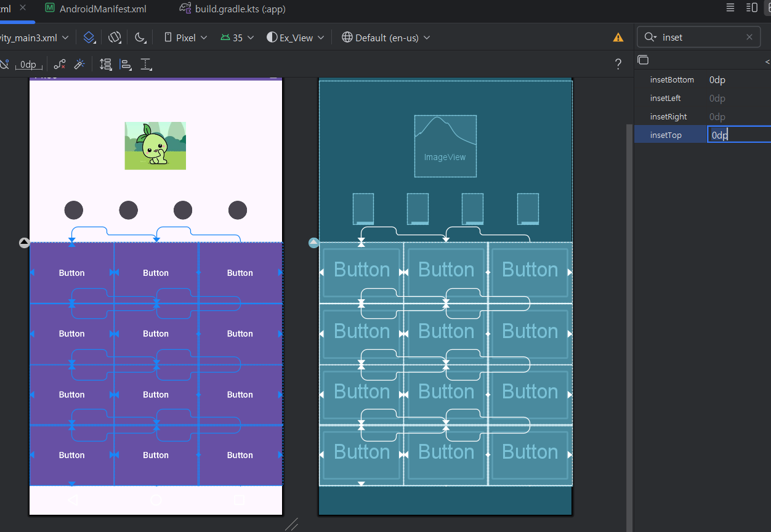Click the diagonal resize grip below the design preview
771x532 pixels.
point(291,524)
